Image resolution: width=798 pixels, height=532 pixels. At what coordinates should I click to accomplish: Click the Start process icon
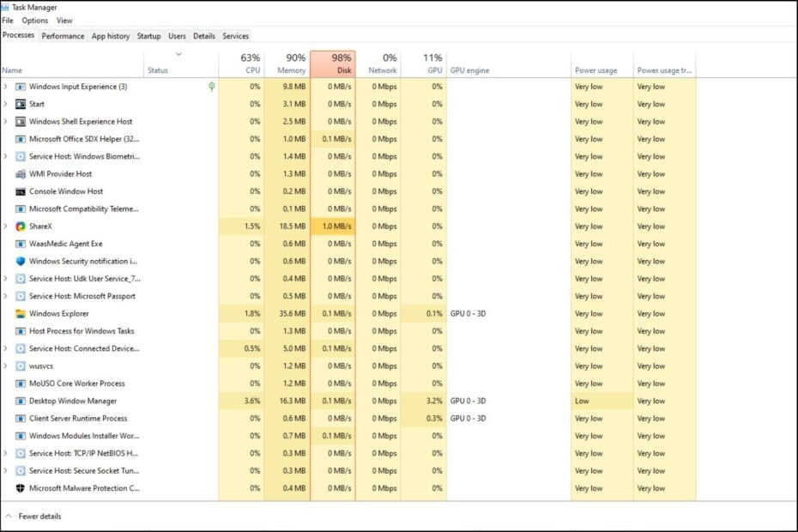(x=20, y=104)
